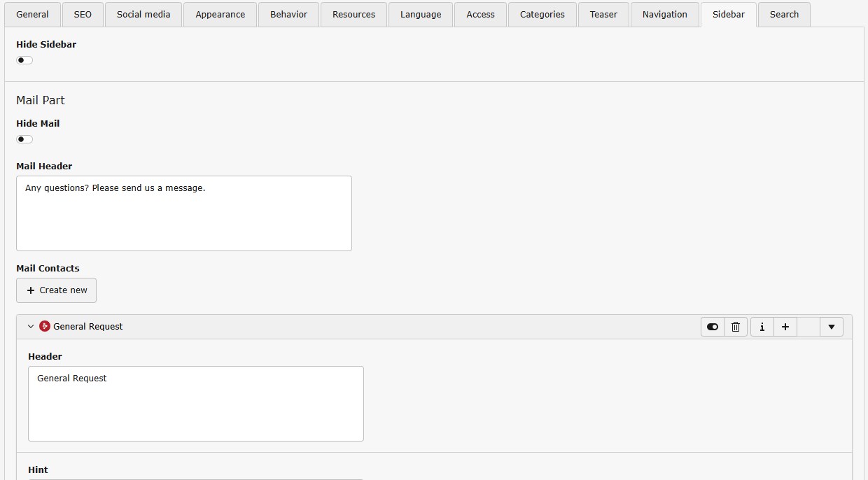
Task: Show info for General Request record
Action: click(762, 327)
